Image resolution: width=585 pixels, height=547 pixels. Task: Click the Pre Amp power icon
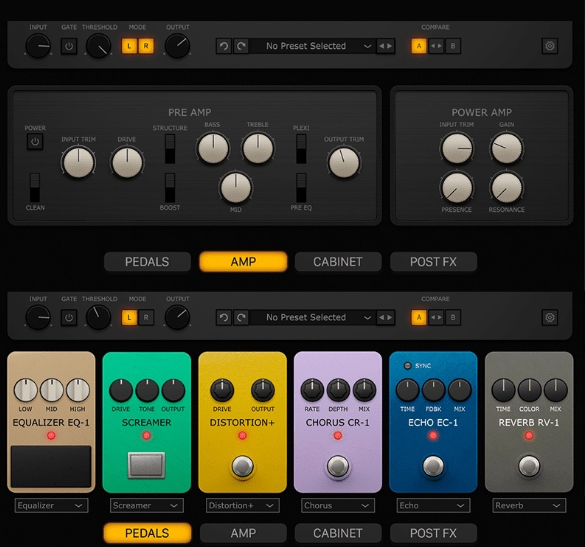click(x=35, y=142)
